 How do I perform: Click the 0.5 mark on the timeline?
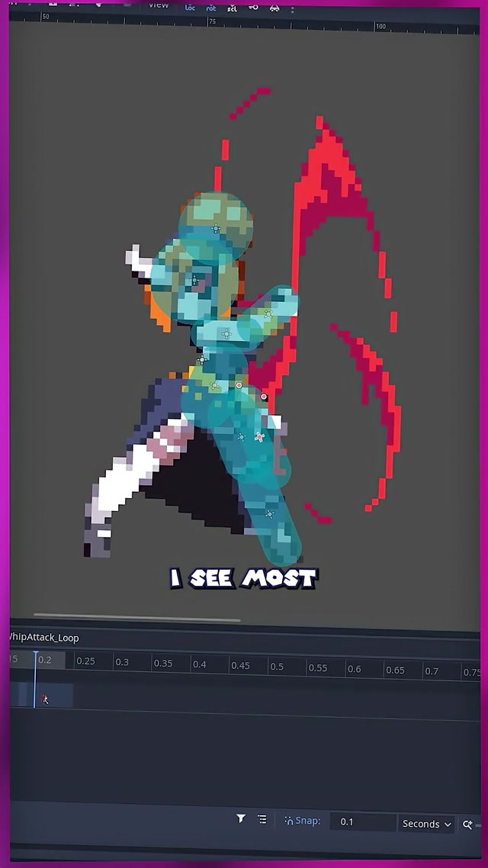(x=277, y=667)
